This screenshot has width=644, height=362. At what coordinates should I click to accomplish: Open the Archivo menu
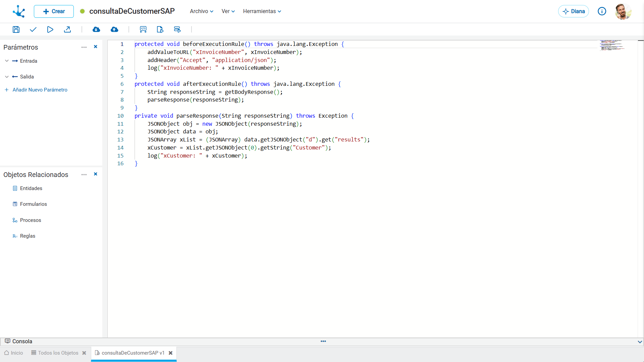pos(202,11)
